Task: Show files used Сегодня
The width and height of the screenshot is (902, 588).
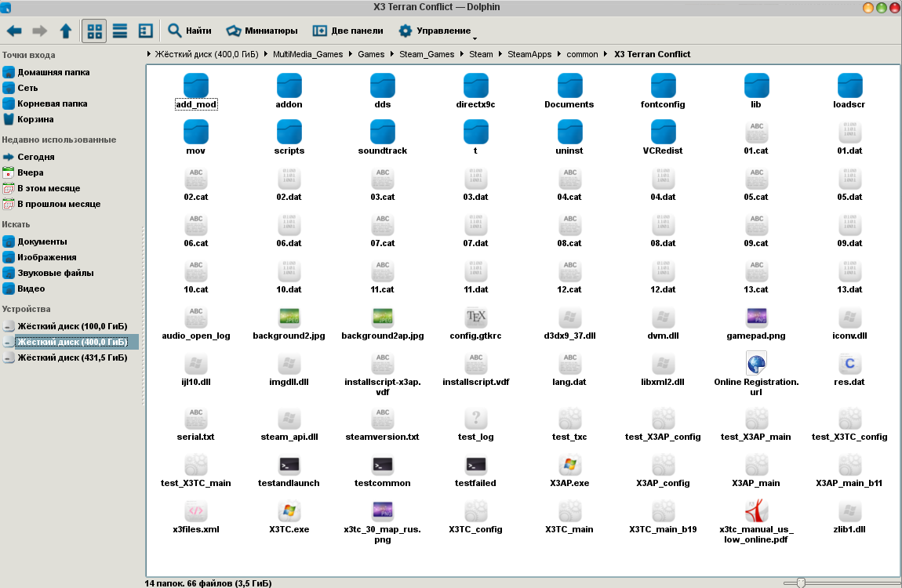Action: [29, 157]
